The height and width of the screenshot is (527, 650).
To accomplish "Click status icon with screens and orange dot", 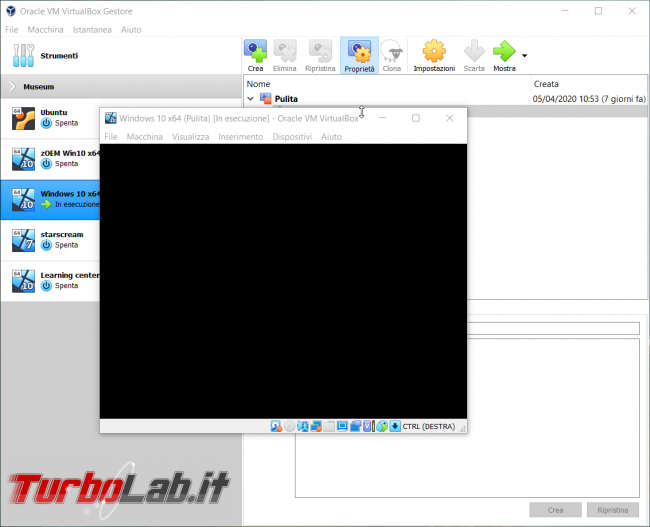I will pos(316,426).
